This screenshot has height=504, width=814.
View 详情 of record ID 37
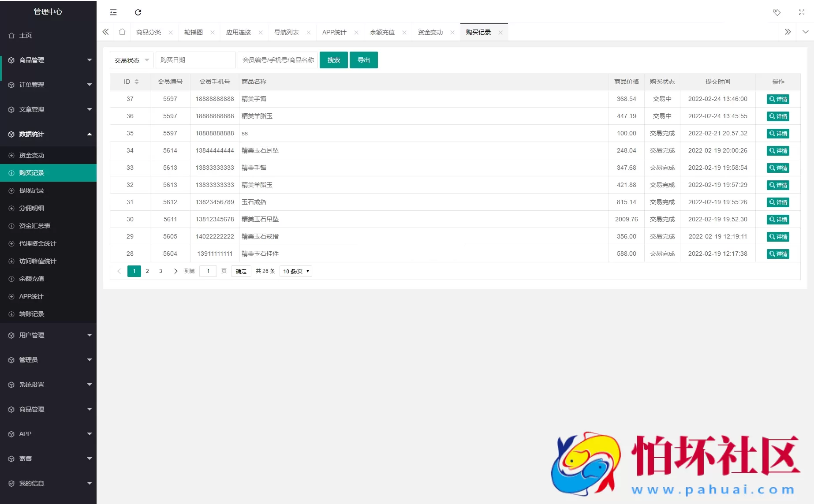778,99
